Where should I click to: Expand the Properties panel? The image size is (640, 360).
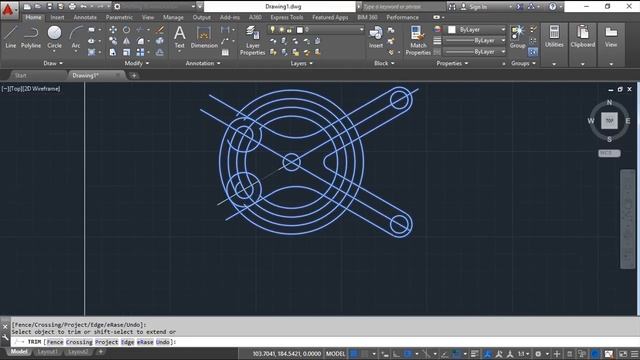[452, 63]
